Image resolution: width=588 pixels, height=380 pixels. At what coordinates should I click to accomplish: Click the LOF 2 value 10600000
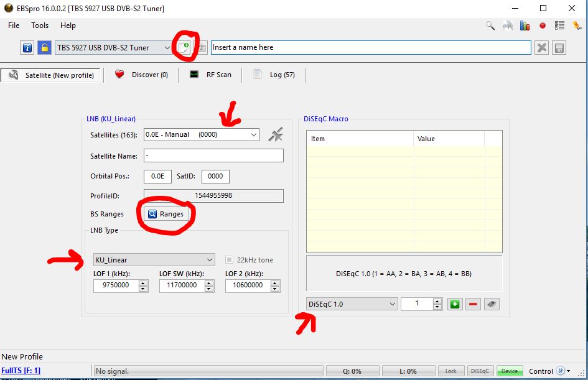click(x=248, y=285)
